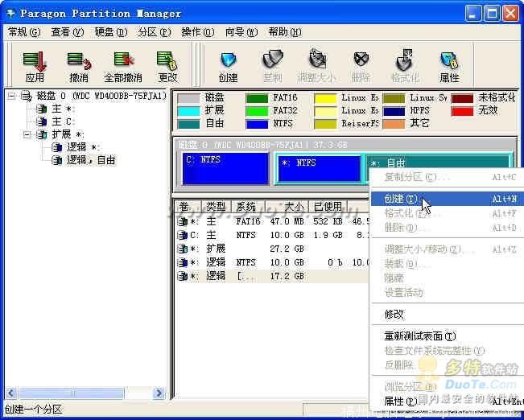Click the 已使用 column header

[328, 207]
